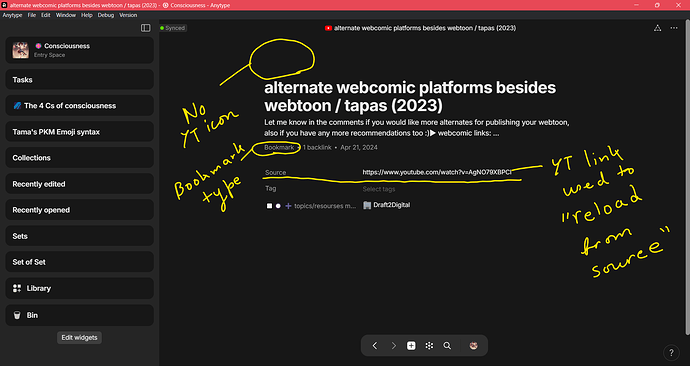Screen dimensions: 690x366
Task: Open the Edit menu
Action: coord(46,15)
